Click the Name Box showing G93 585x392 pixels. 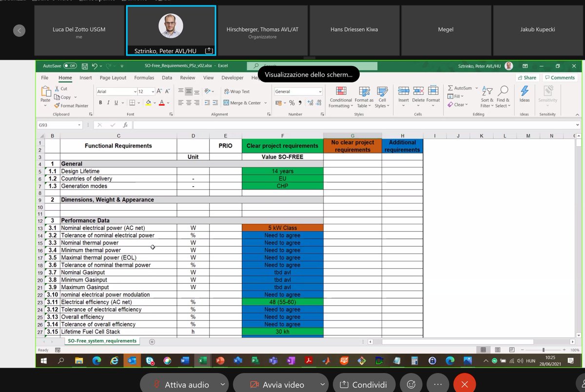coord(55,125)
